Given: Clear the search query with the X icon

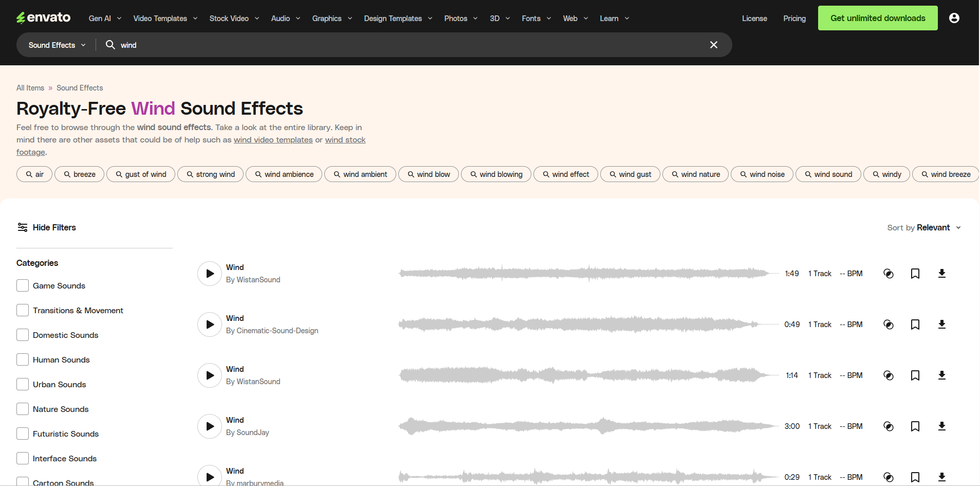Looking at the screenshot, I should tap(714, 45).
